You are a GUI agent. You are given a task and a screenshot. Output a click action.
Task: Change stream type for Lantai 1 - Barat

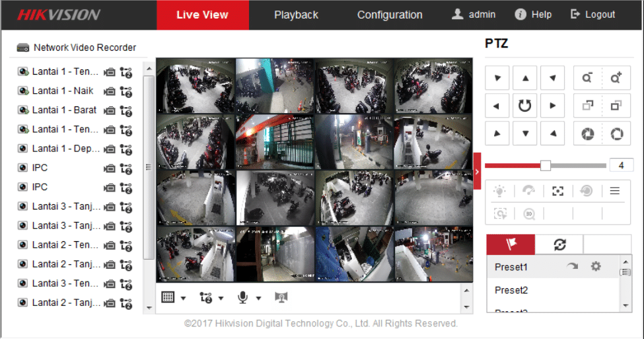point(126,111)
